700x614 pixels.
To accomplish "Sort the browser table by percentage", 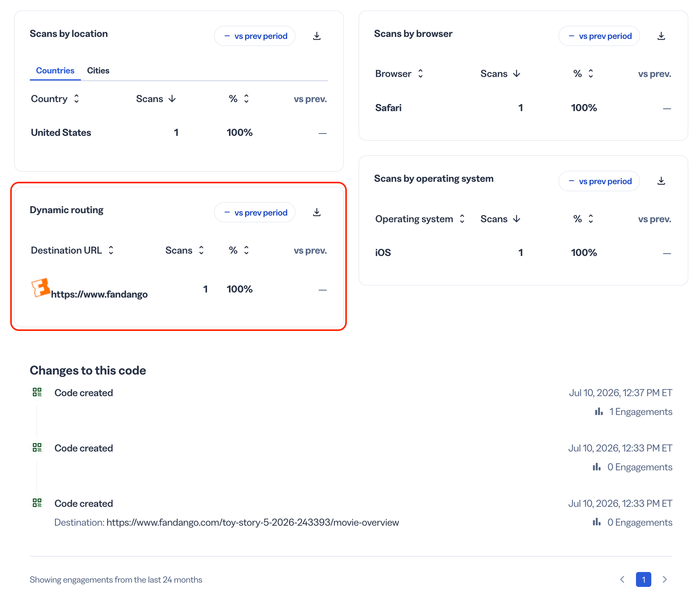I will point(584,73).
